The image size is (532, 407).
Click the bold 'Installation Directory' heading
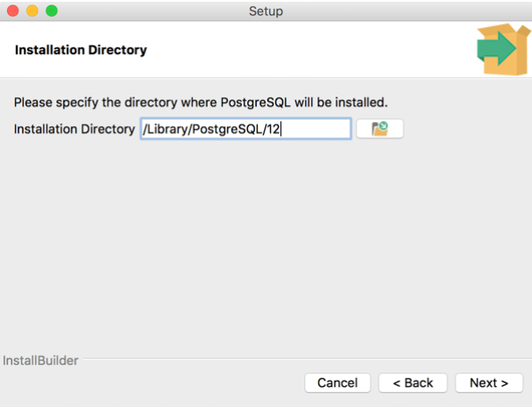[81, 50]
